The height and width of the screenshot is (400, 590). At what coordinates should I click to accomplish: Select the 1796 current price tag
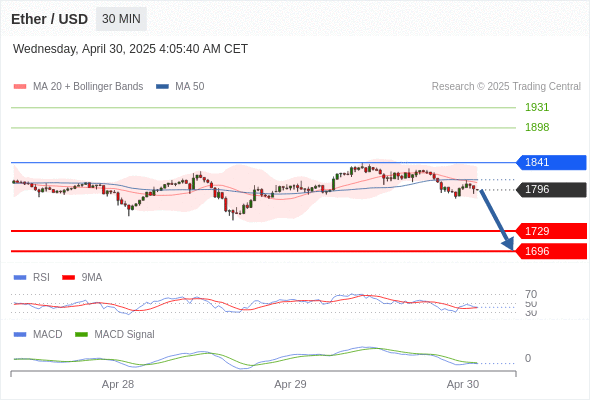pyautogui.click(x=551, y=189)
